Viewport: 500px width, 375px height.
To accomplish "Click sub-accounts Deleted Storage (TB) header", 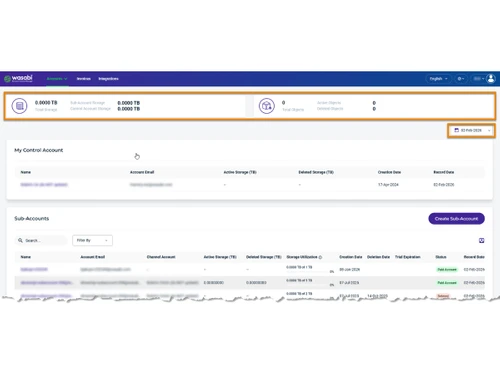I will click(x=264, y=257).
